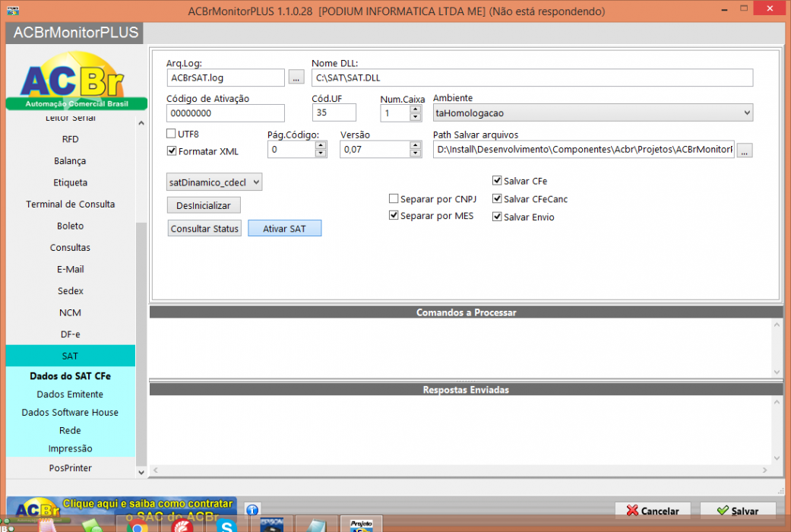Open Skype from the taskbar
This screenshot has width=791, height=532.
[x=226, y=526]
